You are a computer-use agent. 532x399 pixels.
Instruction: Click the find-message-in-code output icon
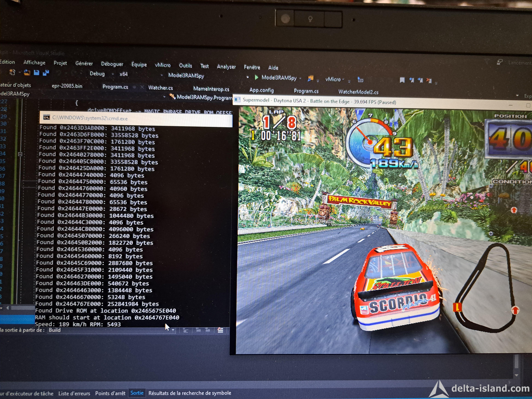pyautogui.click(x=186, y=330)
